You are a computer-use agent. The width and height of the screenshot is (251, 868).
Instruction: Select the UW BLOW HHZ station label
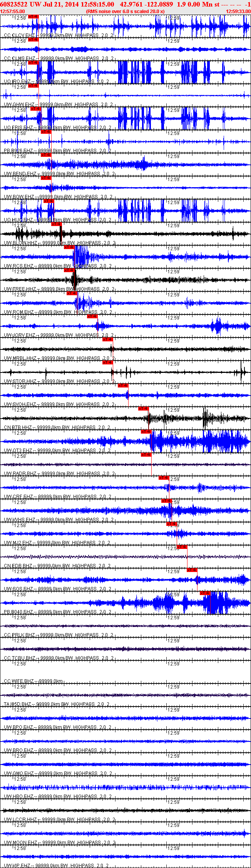coord(20,243)
